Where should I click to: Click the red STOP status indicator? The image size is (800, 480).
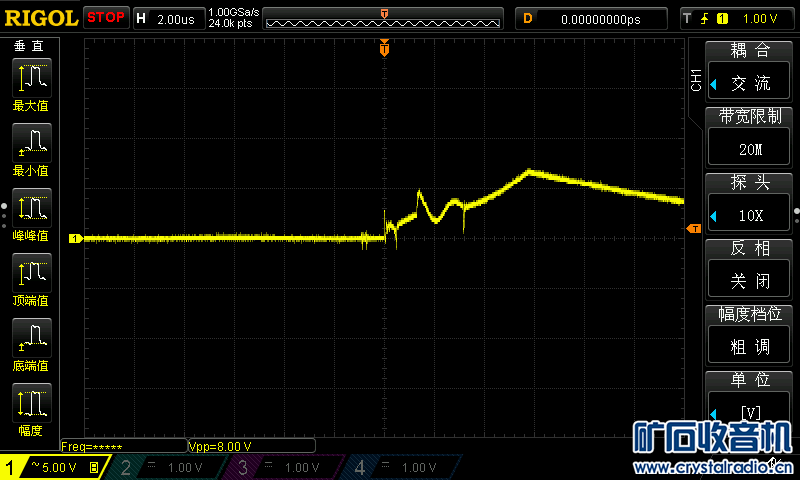pos(106,18)
